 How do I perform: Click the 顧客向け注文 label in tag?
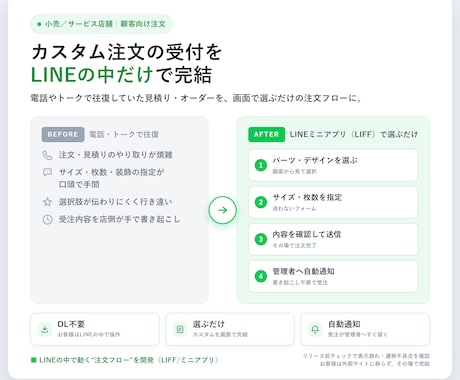coord(143,24)
